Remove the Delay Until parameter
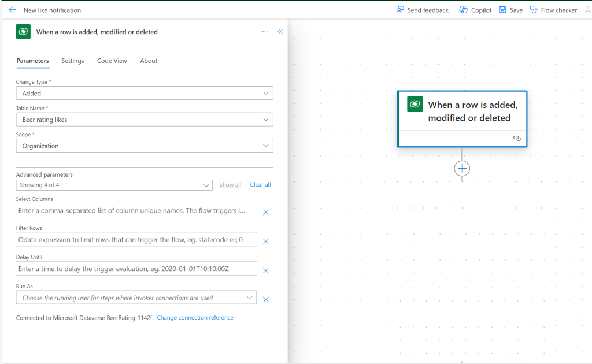 266,270
